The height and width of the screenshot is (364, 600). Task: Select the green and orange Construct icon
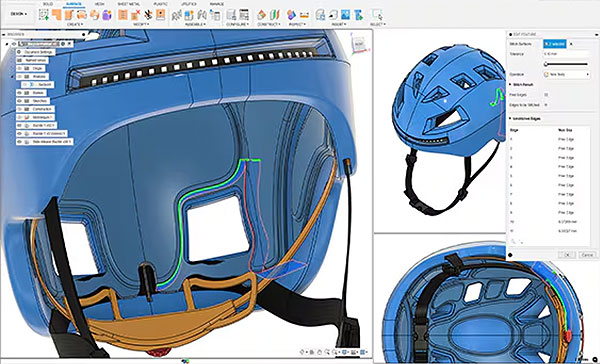click(274, 15)
